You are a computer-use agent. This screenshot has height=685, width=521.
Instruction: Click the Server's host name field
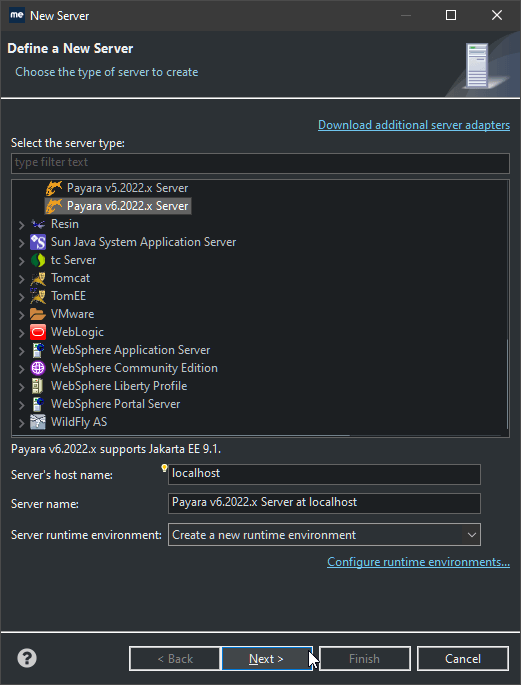coord(324,474)
